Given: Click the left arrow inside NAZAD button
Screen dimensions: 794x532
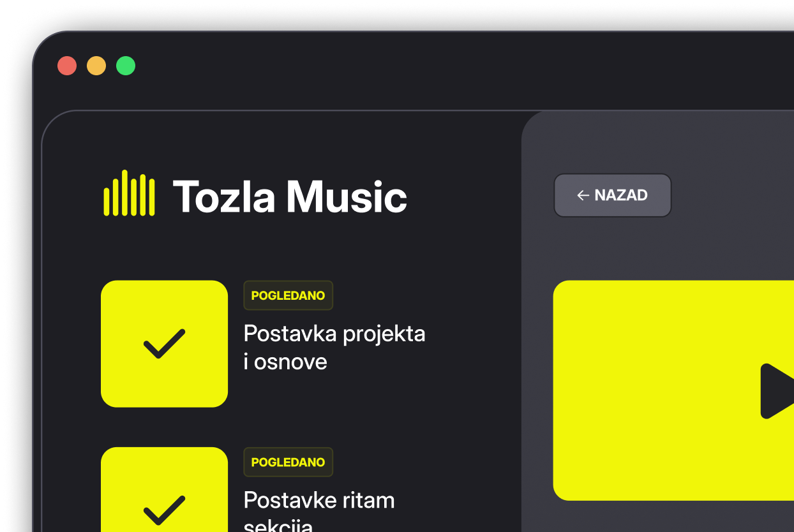Looking at the screenshot, I should tap(582, 195).
